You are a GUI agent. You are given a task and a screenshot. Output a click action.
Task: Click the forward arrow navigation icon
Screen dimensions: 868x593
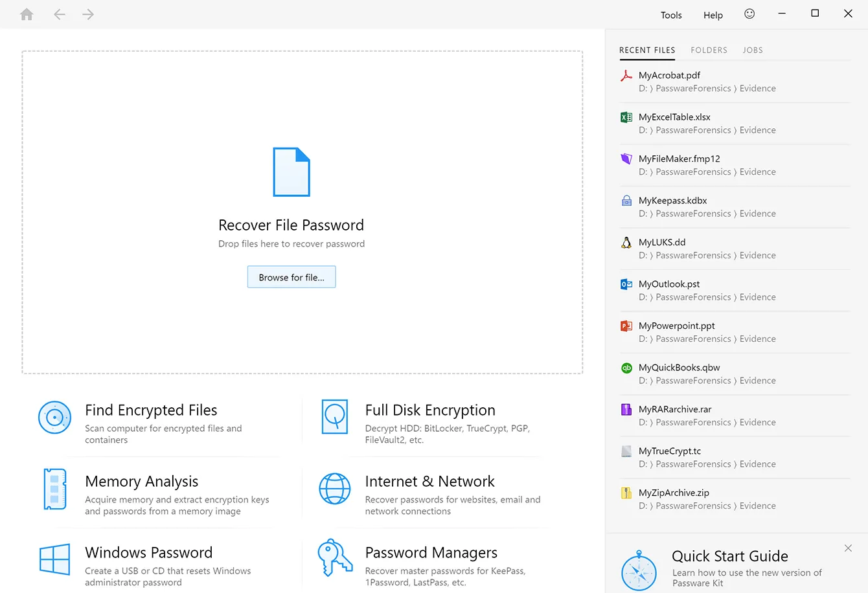(x=88, y=14)
